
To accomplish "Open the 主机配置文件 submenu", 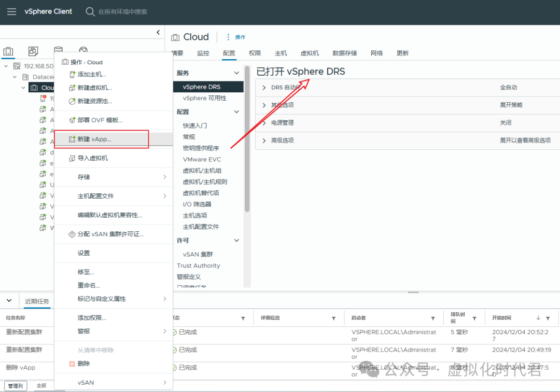I will tap(113, 196).
